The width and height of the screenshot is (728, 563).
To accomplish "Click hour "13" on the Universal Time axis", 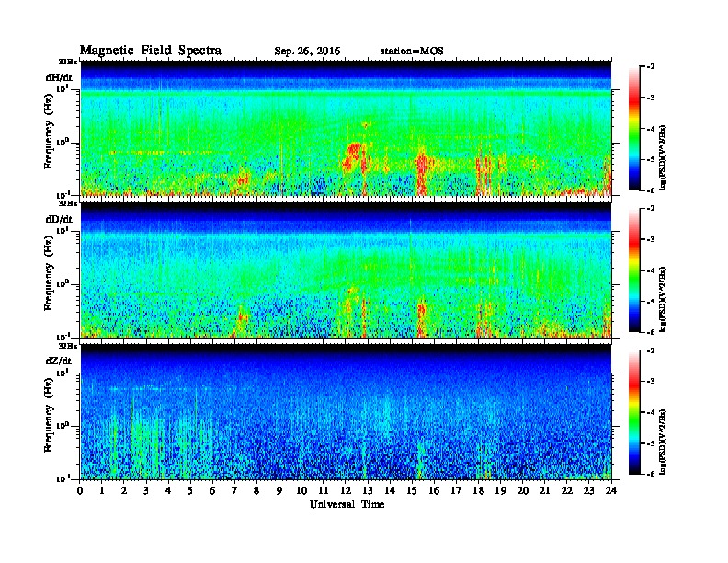I will point(368,491).
